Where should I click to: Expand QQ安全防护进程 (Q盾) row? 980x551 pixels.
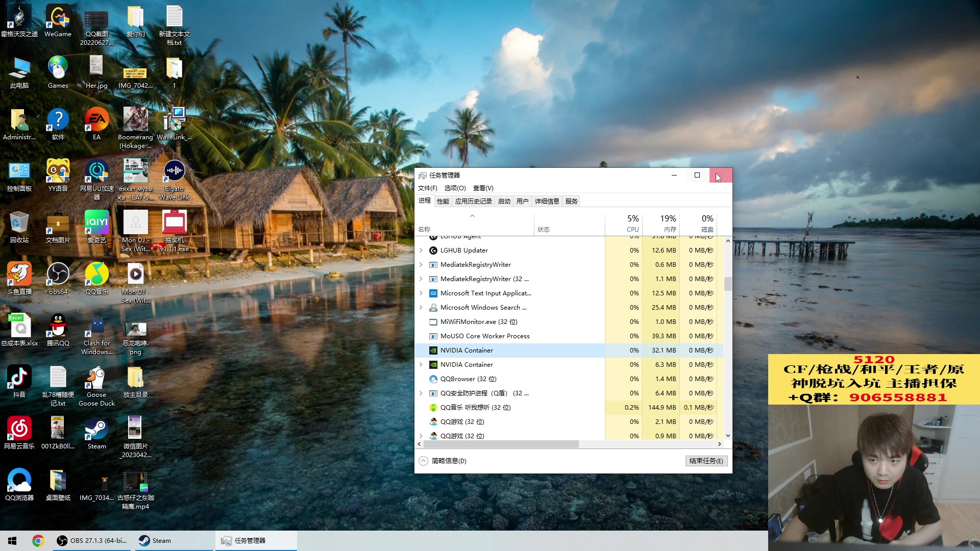click(421, 393)
